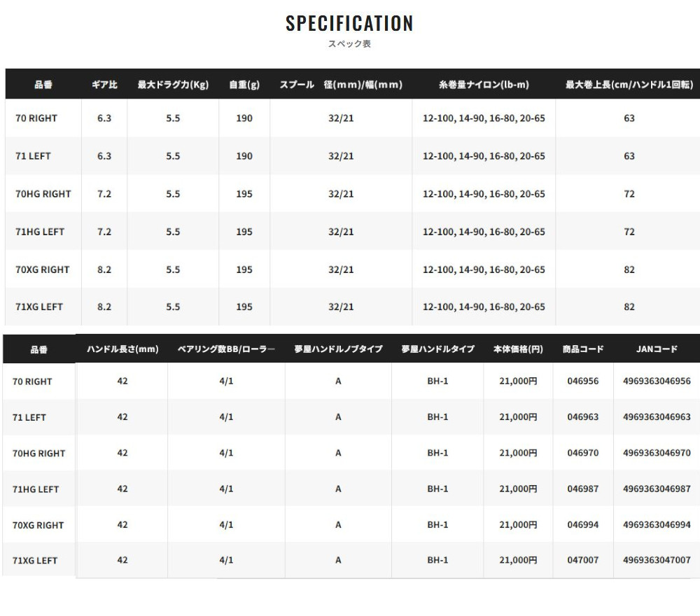Click JAN code 4969363046970
Viewport: 700px width, 616px height.
[x=657, y=453]
